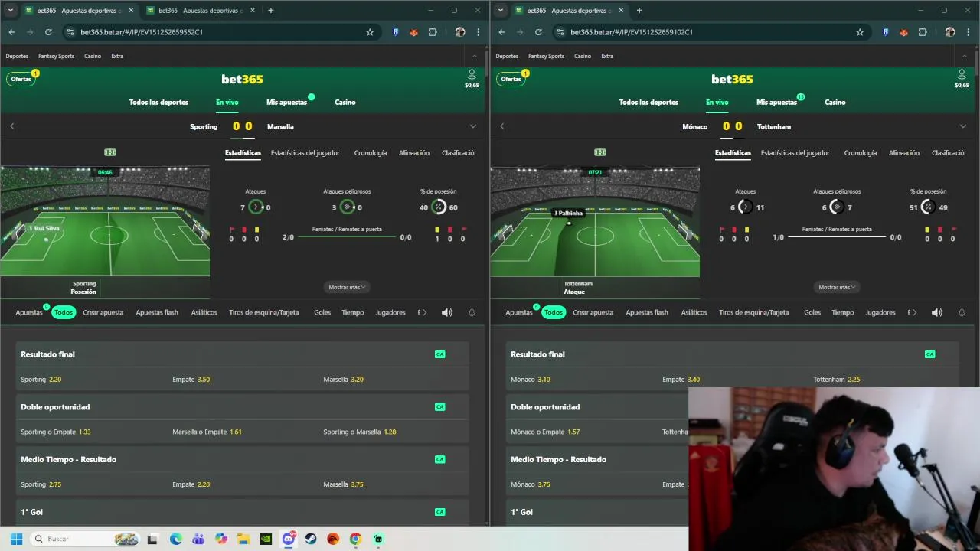980x551 pixels.
Task: Open Estadísticas del jugador in Mónaco window
Action: click(795, 152)
